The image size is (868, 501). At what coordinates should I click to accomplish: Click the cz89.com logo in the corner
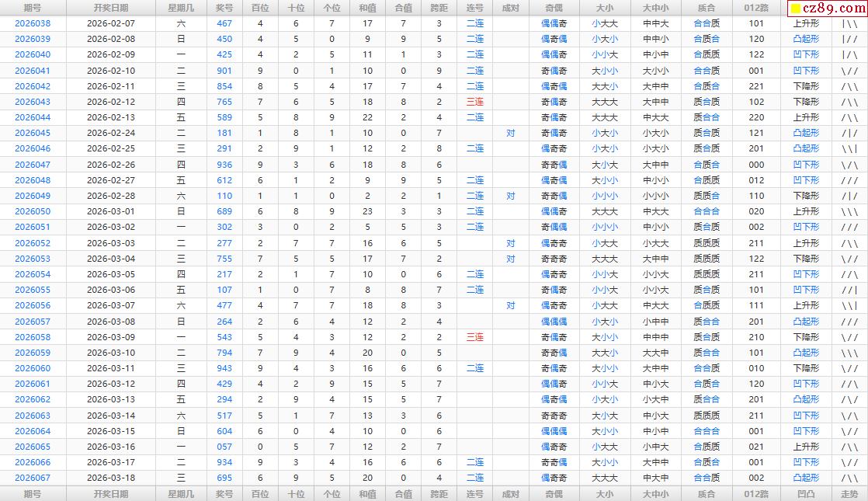pyautogui.click(x=826, y=9)
